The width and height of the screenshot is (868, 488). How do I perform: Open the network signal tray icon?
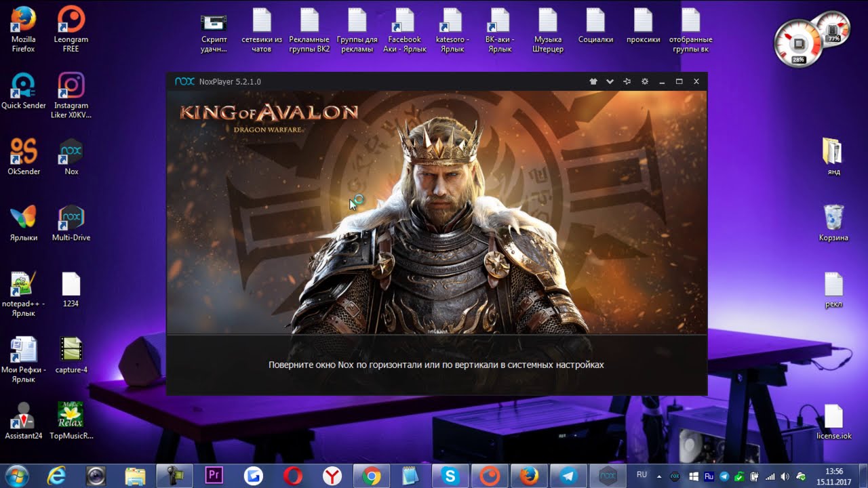click(x=770, y=476)
